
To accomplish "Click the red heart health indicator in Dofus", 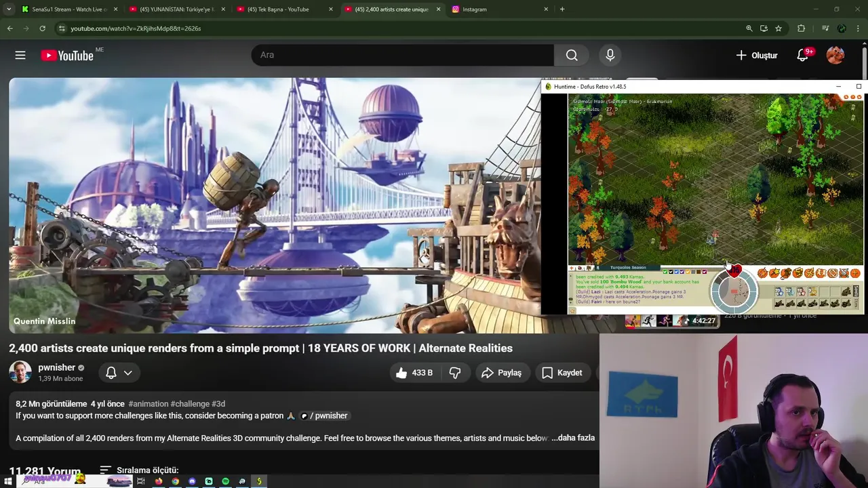I will coord(734,270).
